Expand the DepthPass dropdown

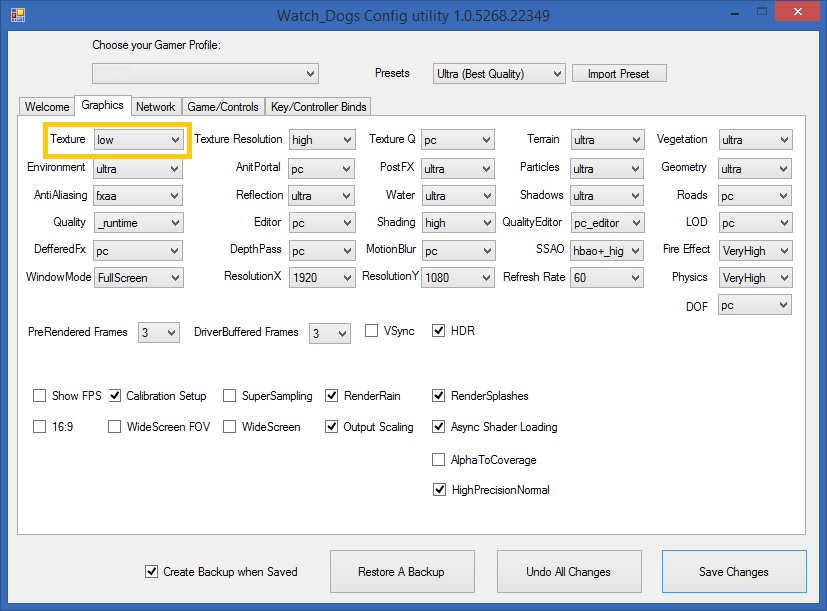322,251
